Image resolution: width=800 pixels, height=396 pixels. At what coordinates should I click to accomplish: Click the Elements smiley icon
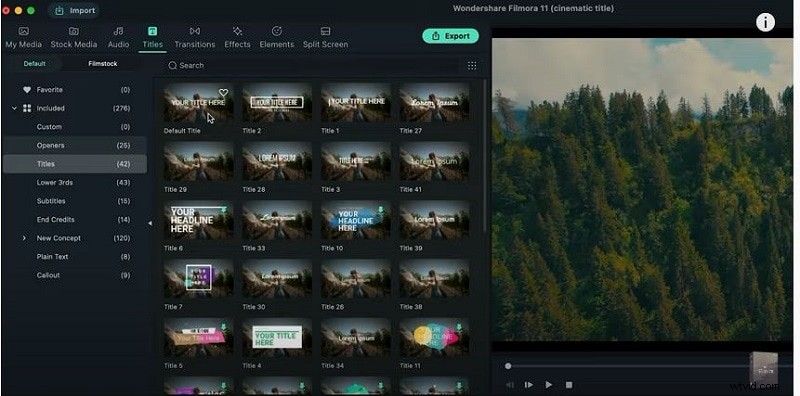tap(277, 31)
